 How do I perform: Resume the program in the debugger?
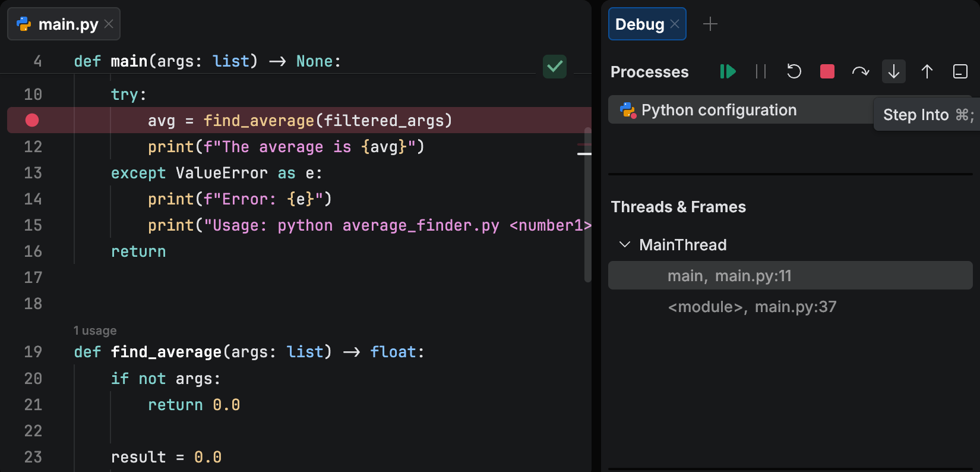(x=728, y=72)
